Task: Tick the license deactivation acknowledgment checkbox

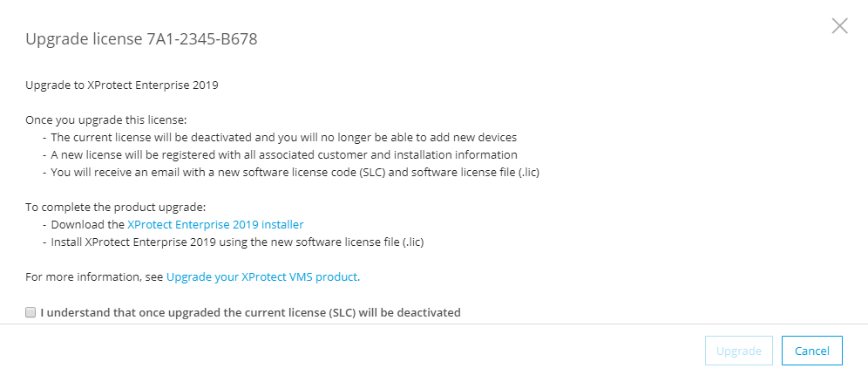Action: [x=31, y=312]
